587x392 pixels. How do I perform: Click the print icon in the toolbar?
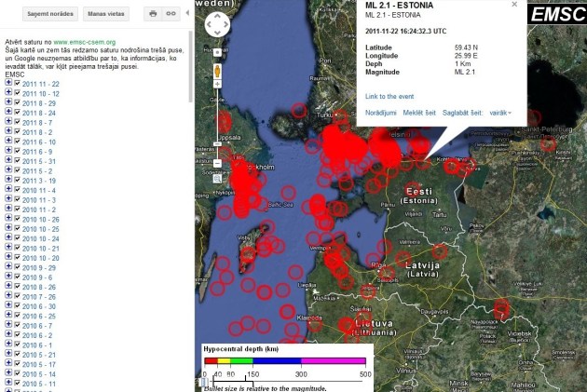coord(153,14)
